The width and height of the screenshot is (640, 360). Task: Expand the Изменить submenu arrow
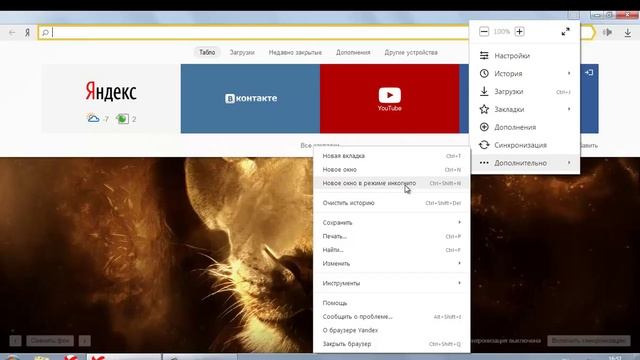coord(460,263)
